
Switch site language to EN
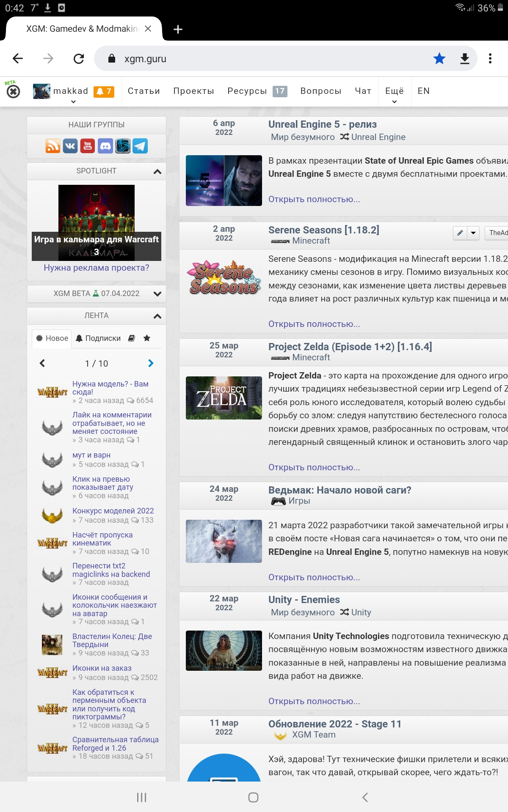423,91
